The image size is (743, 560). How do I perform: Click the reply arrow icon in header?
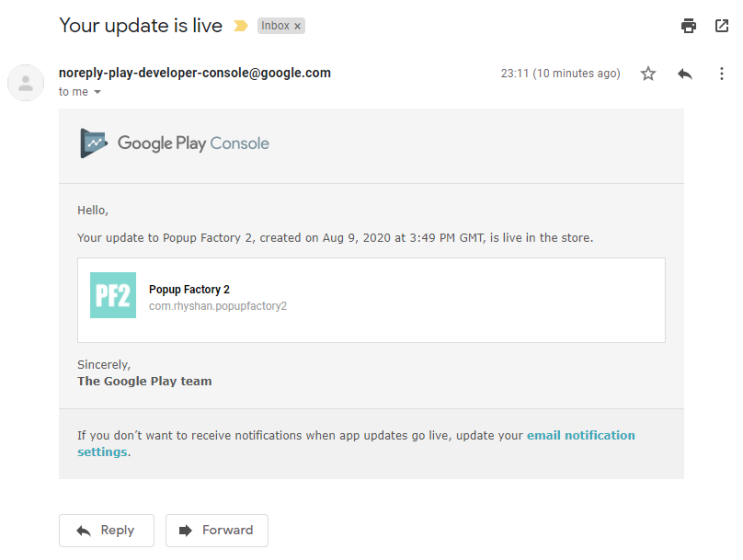point(685,73)
